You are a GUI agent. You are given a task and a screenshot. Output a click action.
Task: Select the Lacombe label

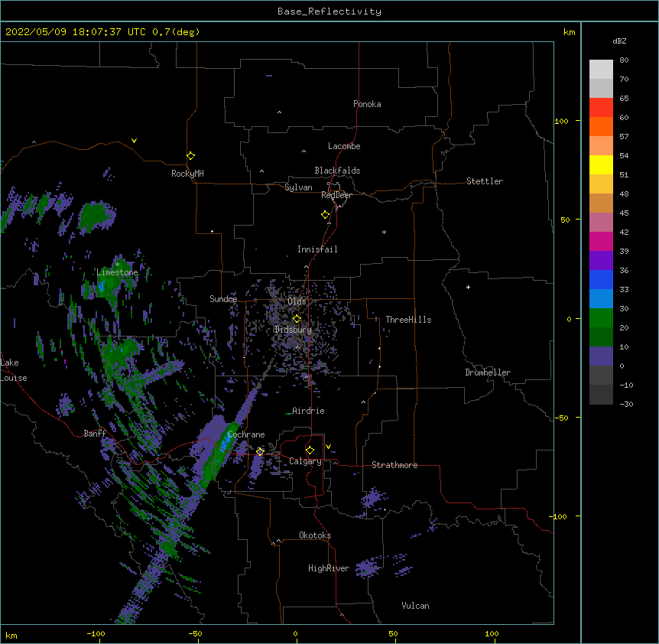pyautogui.click(x=344, y=146)
